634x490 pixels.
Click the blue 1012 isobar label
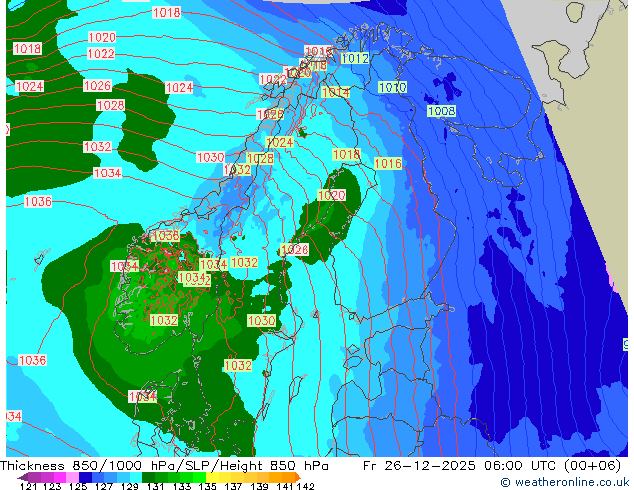[x=355, y=59]
